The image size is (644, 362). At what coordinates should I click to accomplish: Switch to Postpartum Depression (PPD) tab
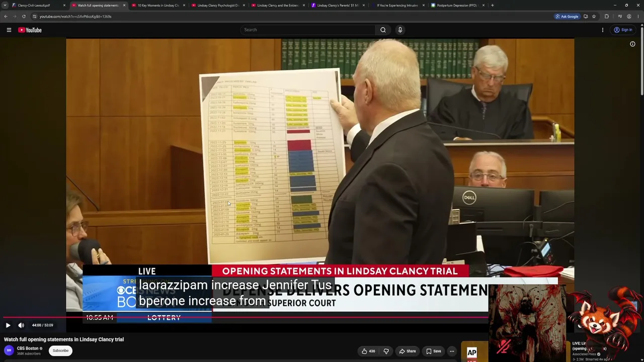(457, 6)
